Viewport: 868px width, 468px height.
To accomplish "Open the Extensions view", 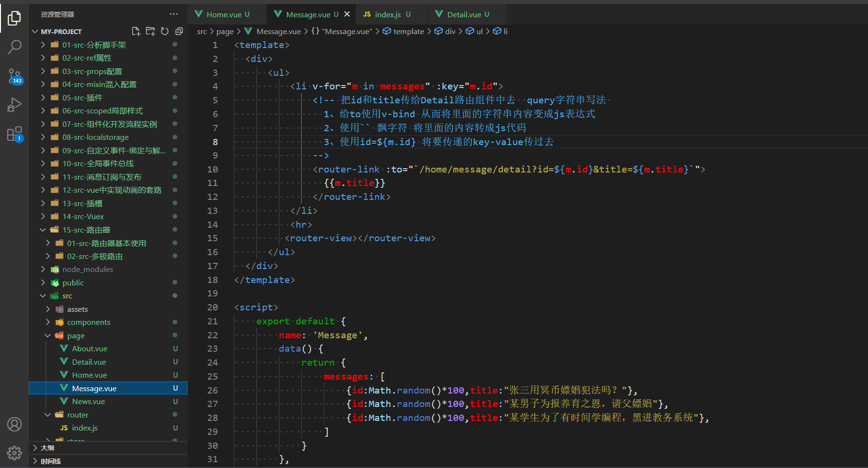I will point(14,134).
